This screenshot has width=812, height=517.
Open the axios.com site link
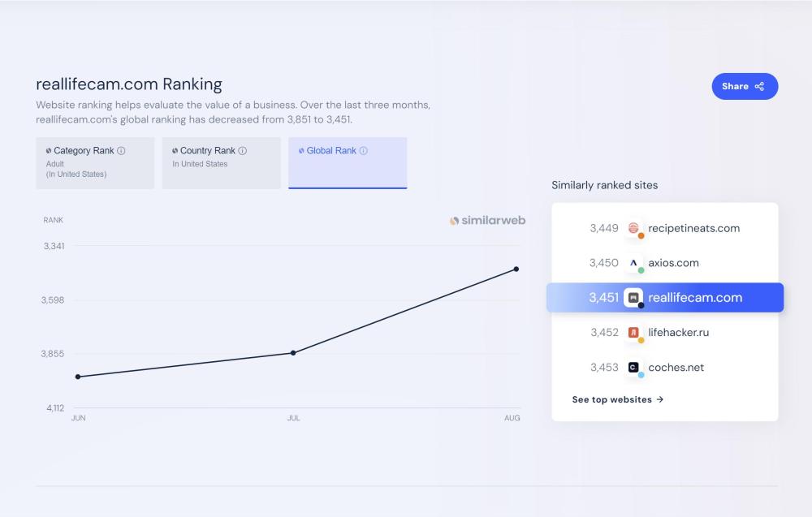tap(673, 263)
